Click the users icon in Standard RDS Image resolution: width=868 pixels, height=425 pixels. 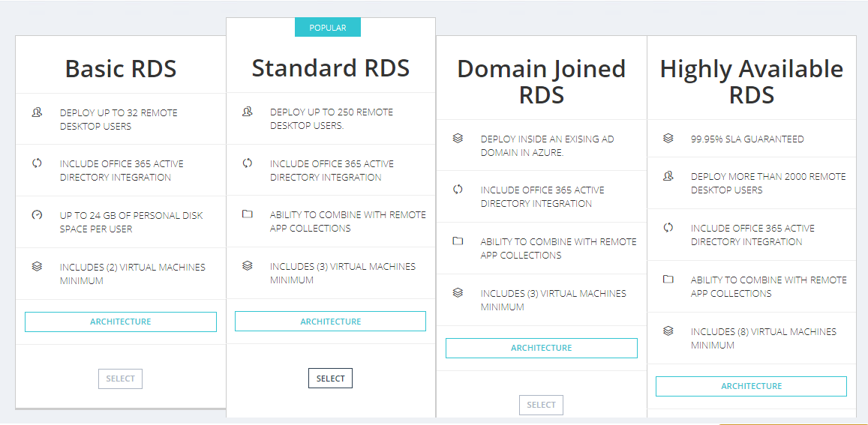coord(248,112)
